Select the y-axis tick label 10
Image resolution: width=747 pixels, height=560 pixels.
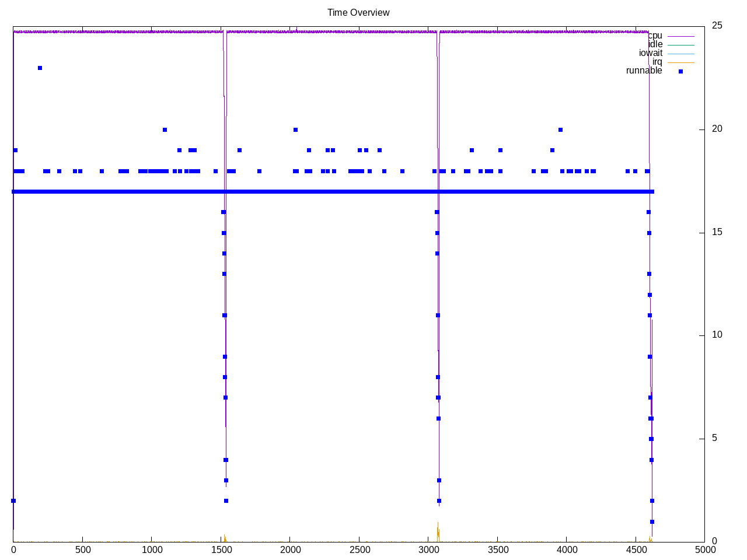click(717, 335)
